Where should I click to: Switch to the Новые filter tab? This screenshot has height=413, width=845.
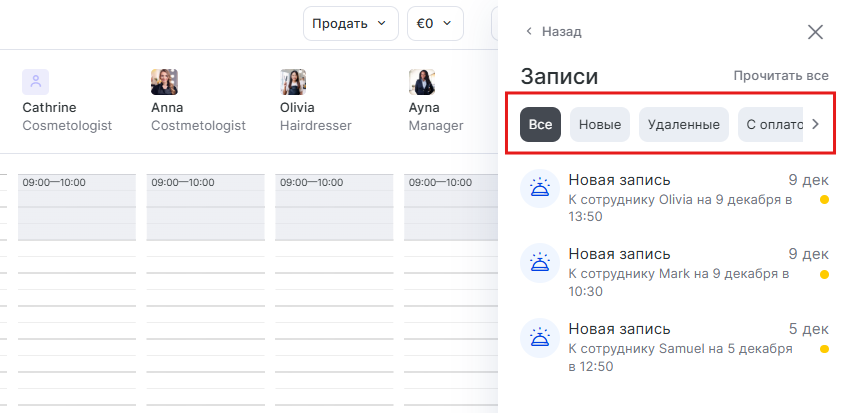tap(600, 125)
